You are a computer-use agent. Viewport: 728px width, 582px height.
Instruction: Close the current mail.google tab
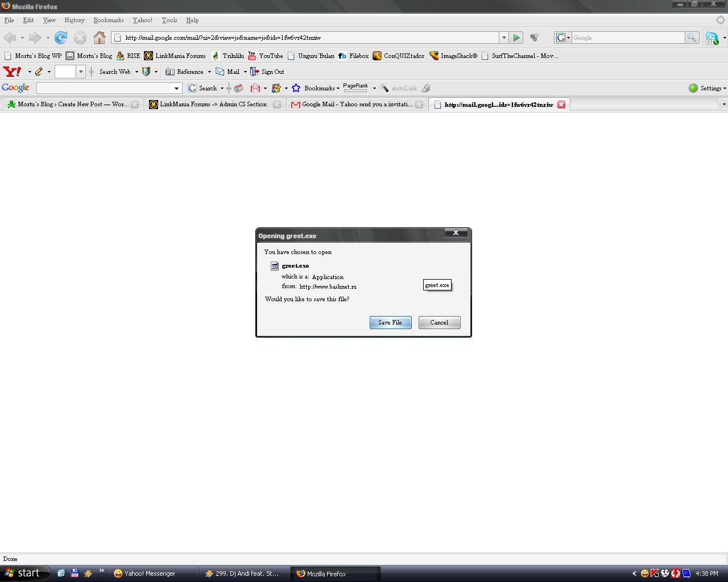[x=561, y=105]
